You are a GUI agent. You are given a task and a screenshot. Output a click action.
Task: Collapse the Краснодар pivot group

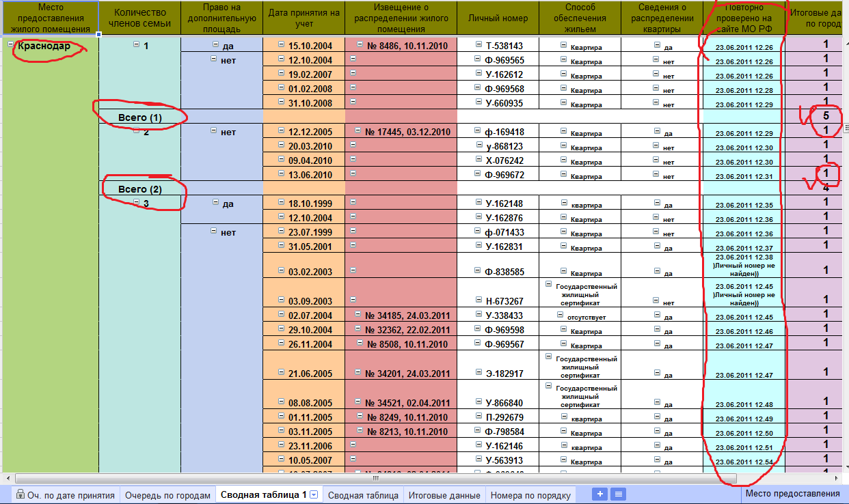(10, 44)
